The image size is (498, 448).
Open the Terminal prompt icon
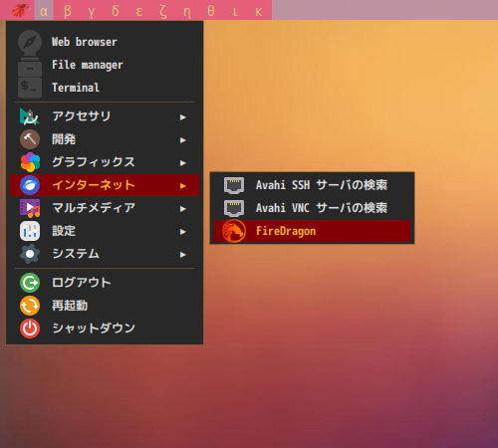click(x=30, y=88)
